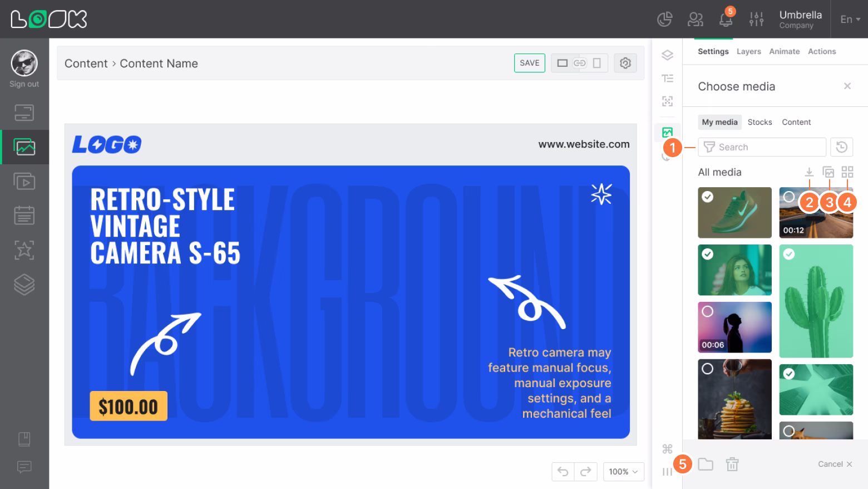Open the En language dropdown
The image size is (868, 489).
tap(850, 19)
